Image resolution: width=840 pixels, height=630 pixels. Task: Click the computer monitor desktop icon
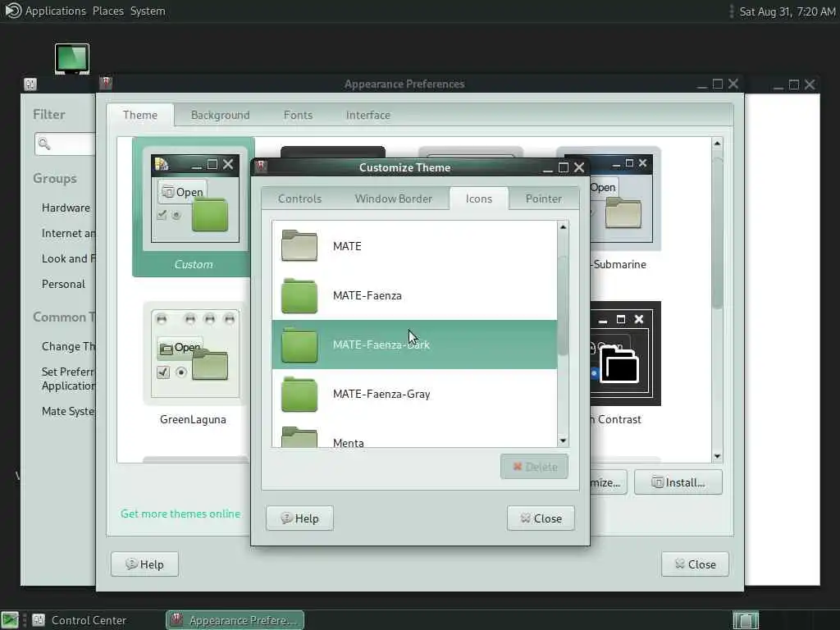click(x=72, y=58)
